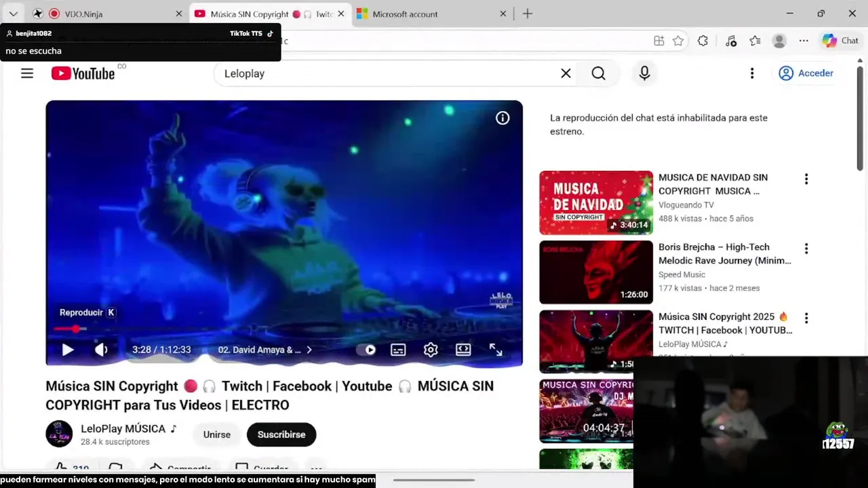Open options for Boris Brejcha video
This screenshot has width=868, height=488.
(806, 249)
